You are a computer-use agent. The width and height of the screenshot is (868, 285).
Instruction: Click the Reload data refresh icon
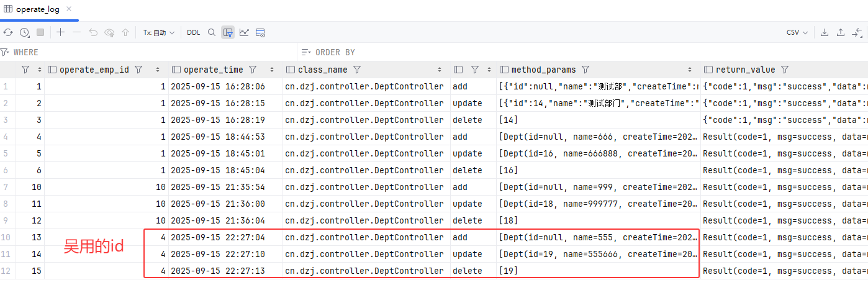(x=8, y=32)
